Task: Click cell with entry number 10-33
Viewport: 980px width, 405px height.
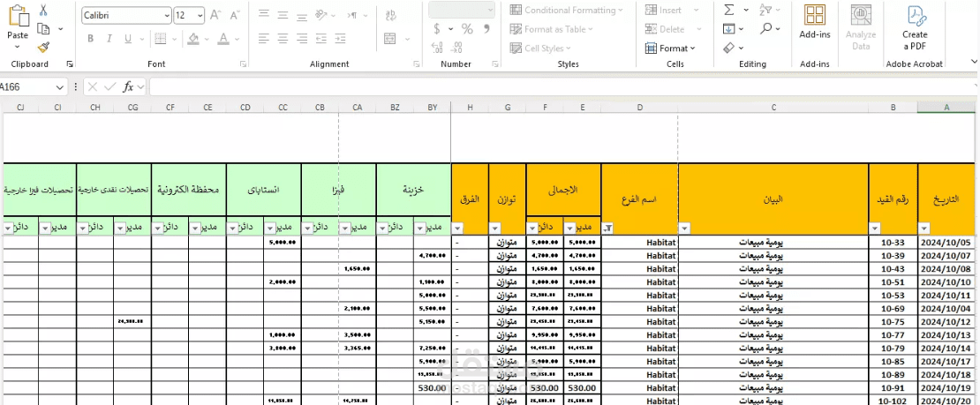Action: [x=893, y=242]
